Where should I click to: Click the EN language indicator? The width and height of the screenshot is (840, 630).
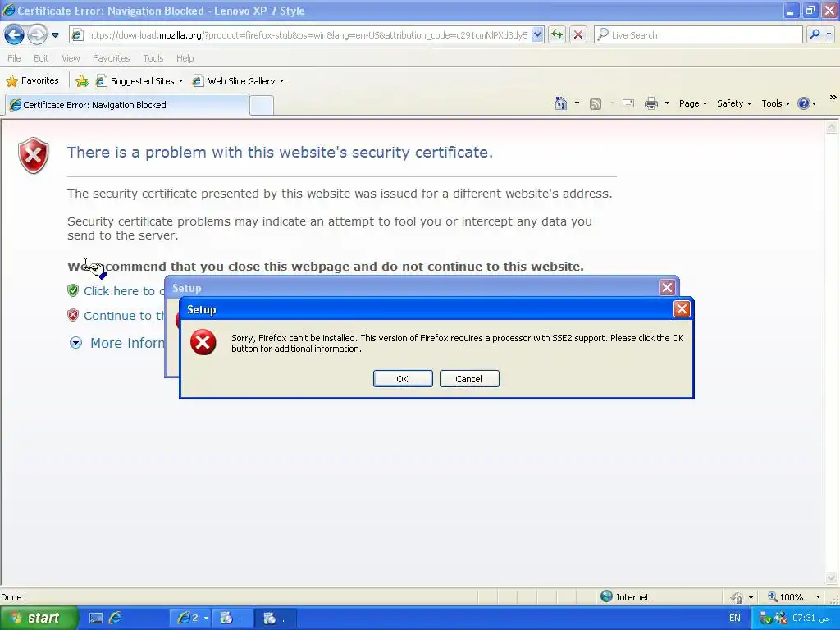point(734,619)
